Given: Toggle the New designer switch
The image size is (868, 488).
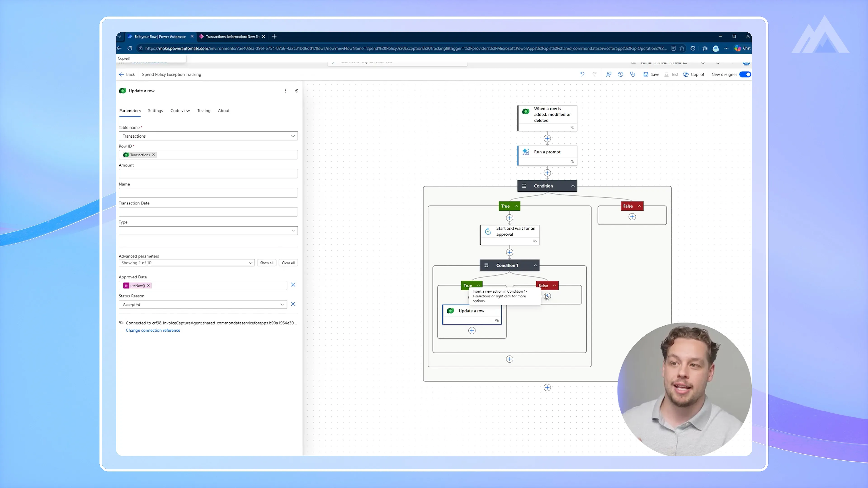Looking at the screenshot, I should 745,74.
